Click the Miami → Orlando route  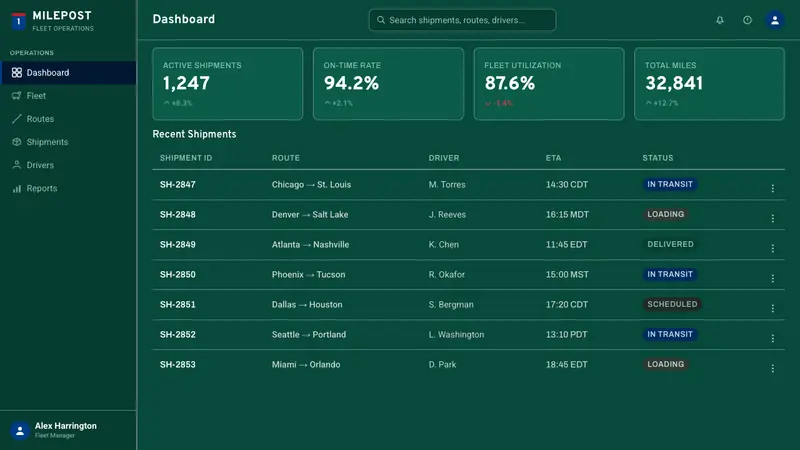(306, 365)
